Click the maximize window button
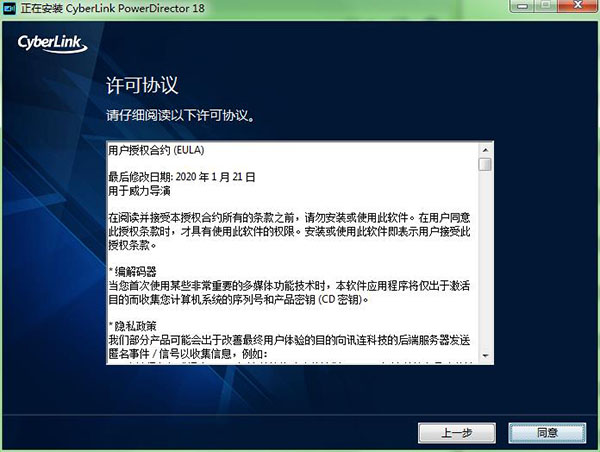The image size is (600, 452). point(546,6)
